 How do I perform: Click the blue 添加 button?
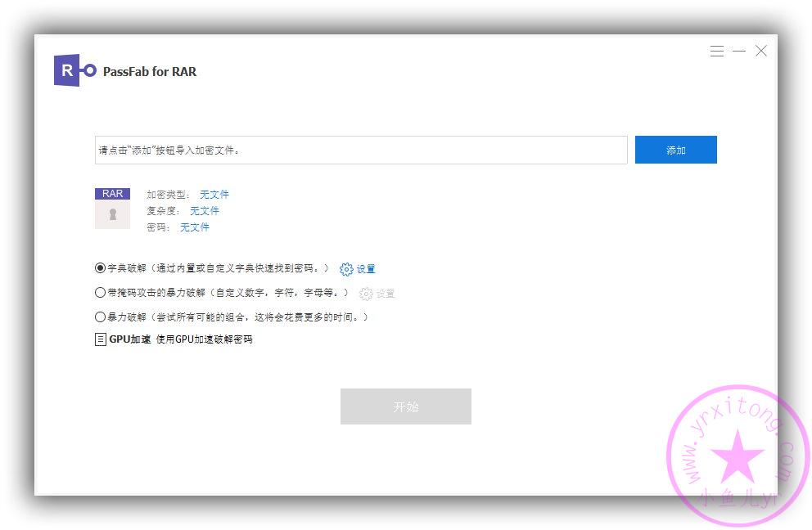pyautogui.click(x=676, y=150)
